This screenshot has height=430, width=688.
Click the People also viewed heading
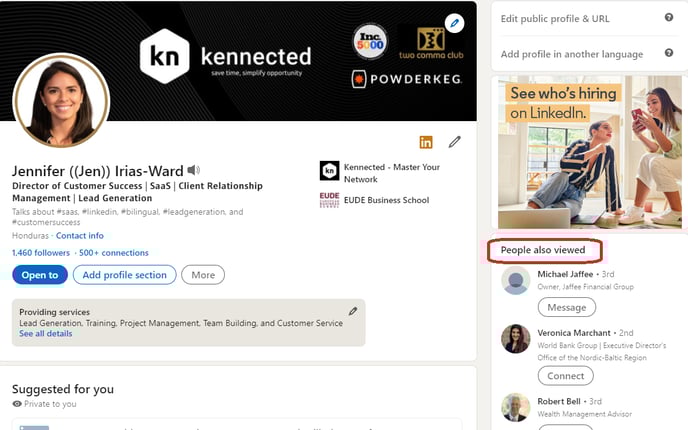pyautogui.click(x=543, y=250)
